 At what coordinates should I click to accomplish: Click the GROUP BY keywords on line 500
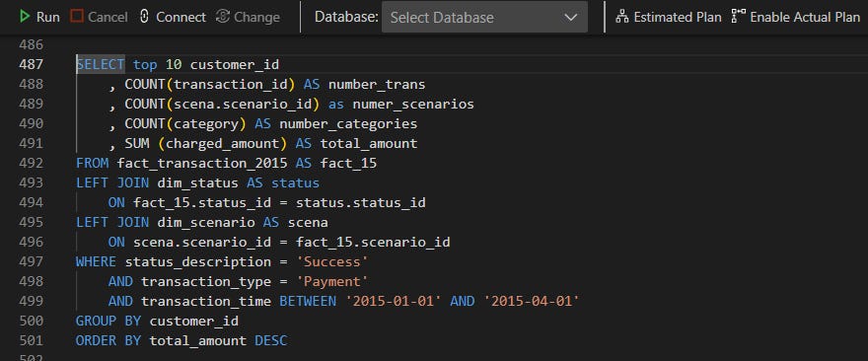tap(108, 322)
